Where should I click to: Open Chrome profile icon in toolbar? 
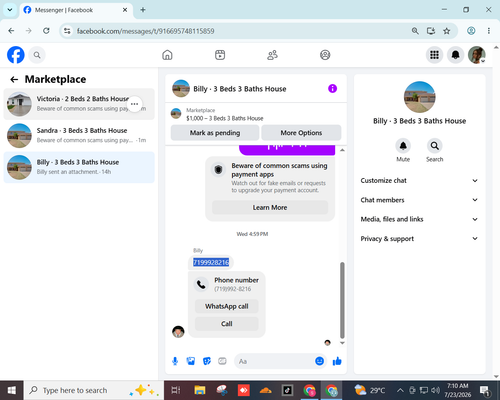click(x=471, y=31)
